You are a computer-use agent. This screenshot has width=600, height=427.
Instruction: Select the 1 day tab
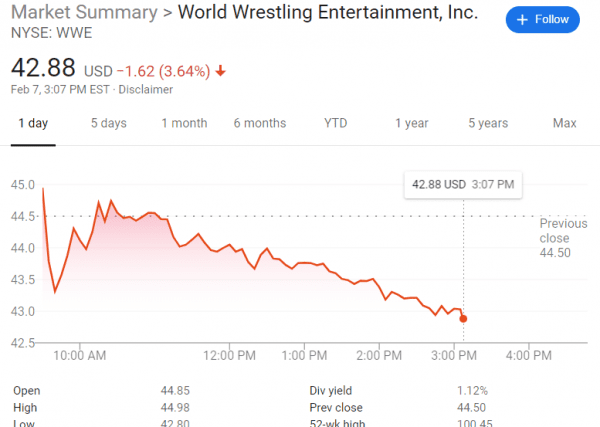(31, 124)
